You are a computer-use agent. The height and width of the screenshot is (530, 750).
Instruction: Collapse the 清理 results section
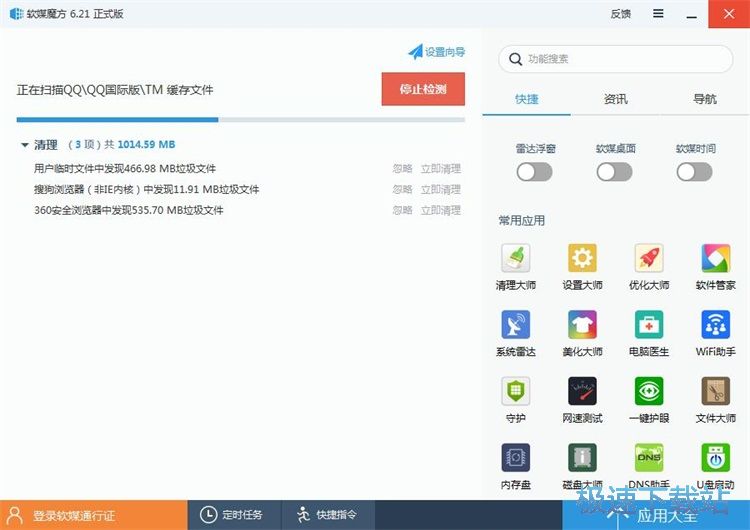click(x=25, y=144)
